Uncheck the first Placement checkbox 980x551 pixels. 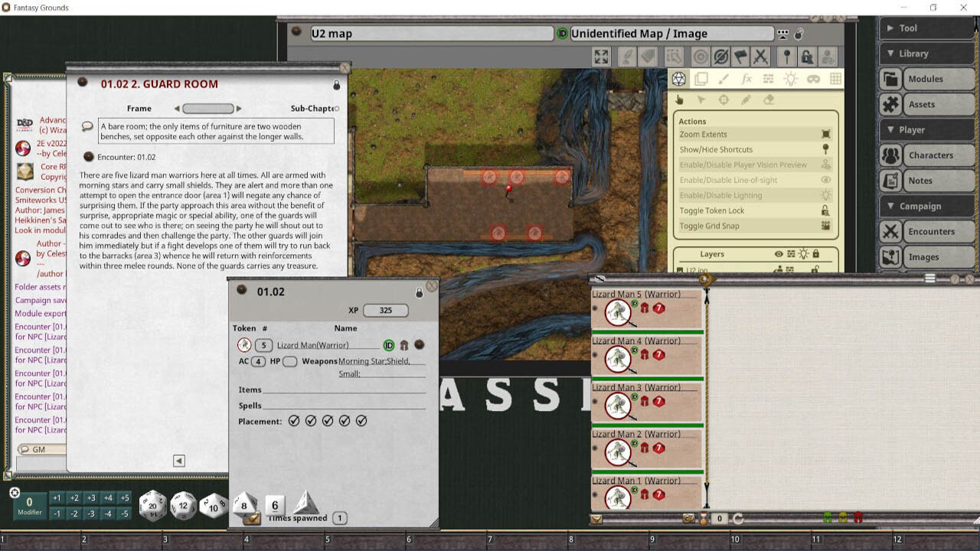pos(294,421)
